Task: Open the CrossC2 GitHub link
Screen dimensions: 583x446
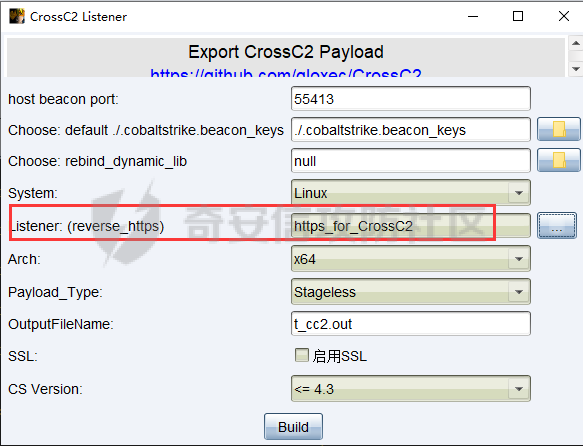Action: tap(286, 73)
